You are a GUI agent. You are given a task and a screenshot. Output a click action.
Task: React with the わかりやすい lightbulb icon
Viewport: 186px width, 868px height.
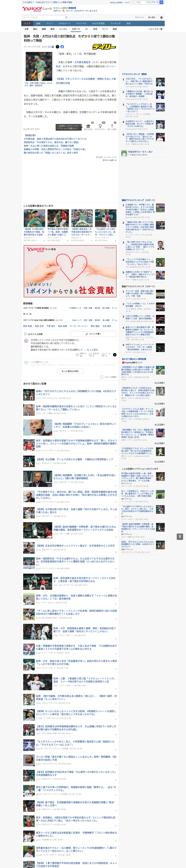(x=100, y=126)
